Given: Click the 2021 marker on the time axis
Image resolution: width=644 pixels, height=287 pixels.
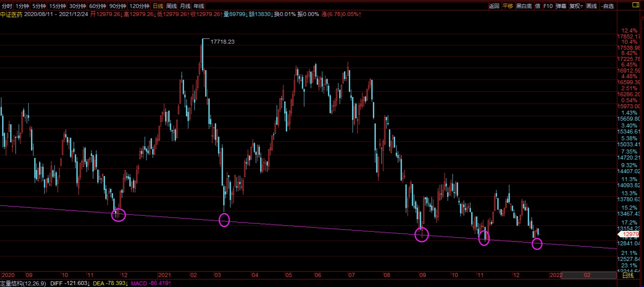Looking at the screenshot, I should (x=165, y=275).
